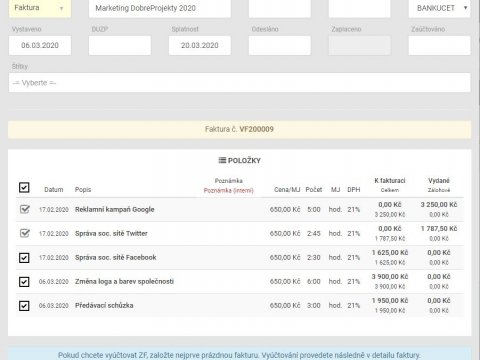Click the Marketing DobreProjekty 2020 name field
Image resolution: width=480 pixels, height=360 pixels.
(160, 8)
